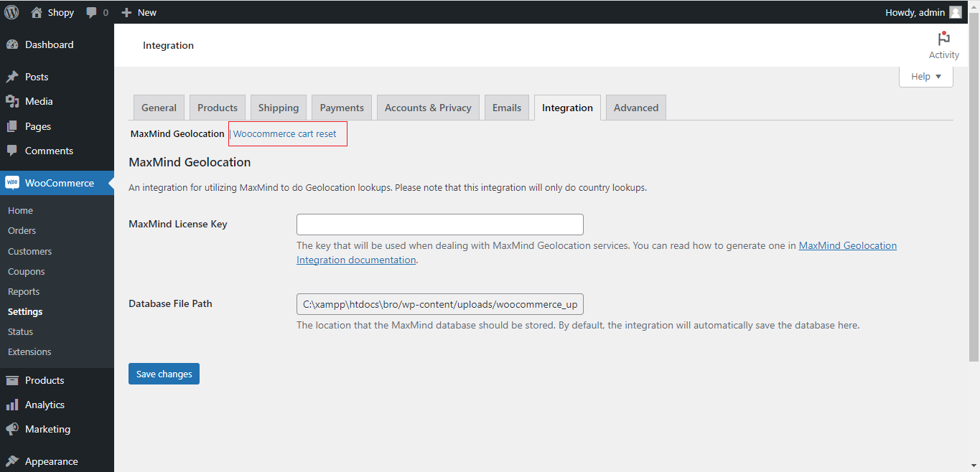Open MaxMind Geolocation Integration documentation link
The image size is (980, 472).
click(x=597, y=252)
